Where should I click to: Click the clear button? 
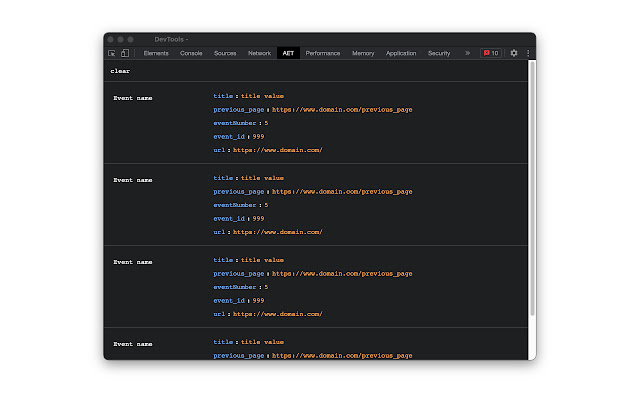point(120,71)
